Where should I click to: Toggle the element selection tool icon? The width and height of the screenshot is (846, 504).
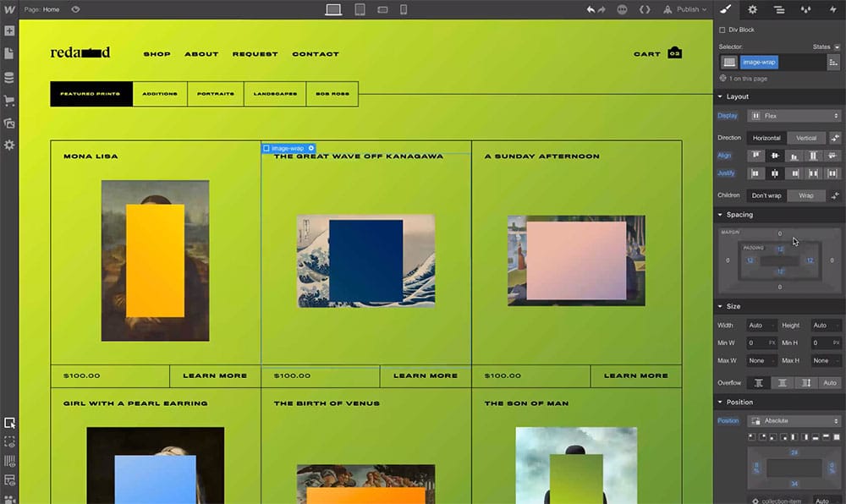click(9, 423)
